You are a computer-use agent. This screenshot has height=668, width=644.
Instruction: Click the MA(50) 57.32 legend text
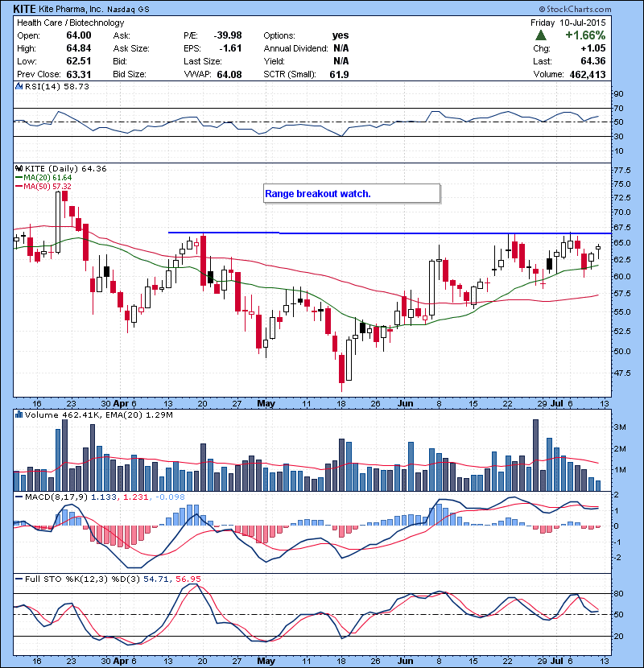47,186
